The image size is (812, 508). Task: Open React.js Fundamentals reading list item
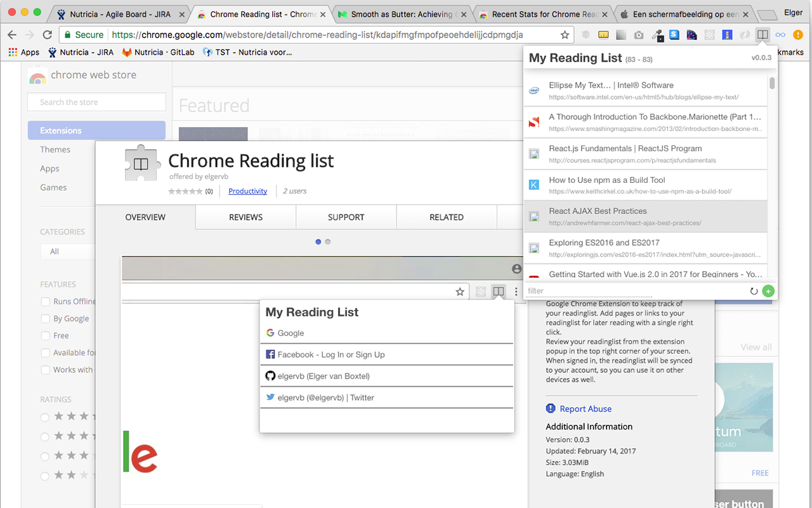(x=645, y=154)
